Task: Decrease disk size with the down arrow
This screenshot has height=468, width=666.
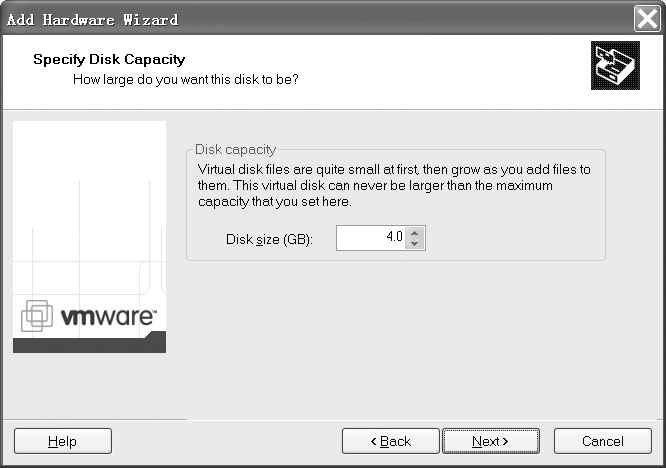Action: pos(416,243)
